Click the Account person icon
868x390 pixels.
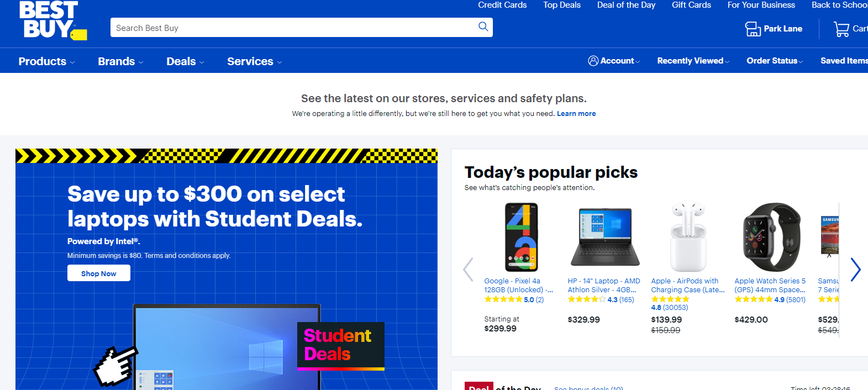tap(593, 61)
